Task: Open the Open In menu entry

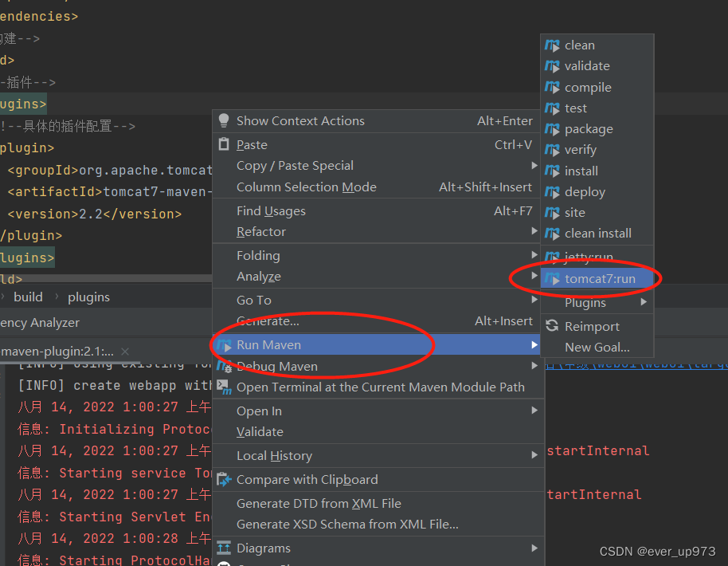Action: (x=378, y=411)
